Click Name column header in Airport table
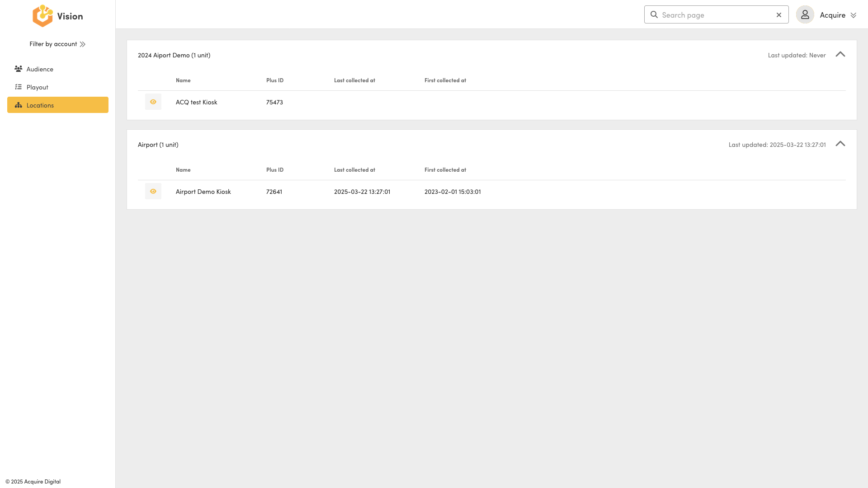Viewport: 868px width, 488px height. click(x=183, y=170)
